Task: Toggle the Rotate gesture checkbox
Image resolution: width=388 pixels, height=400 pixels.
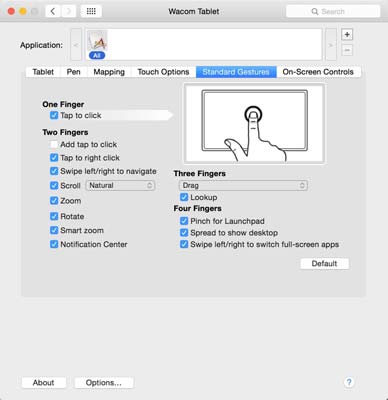Action: (54, 216)
